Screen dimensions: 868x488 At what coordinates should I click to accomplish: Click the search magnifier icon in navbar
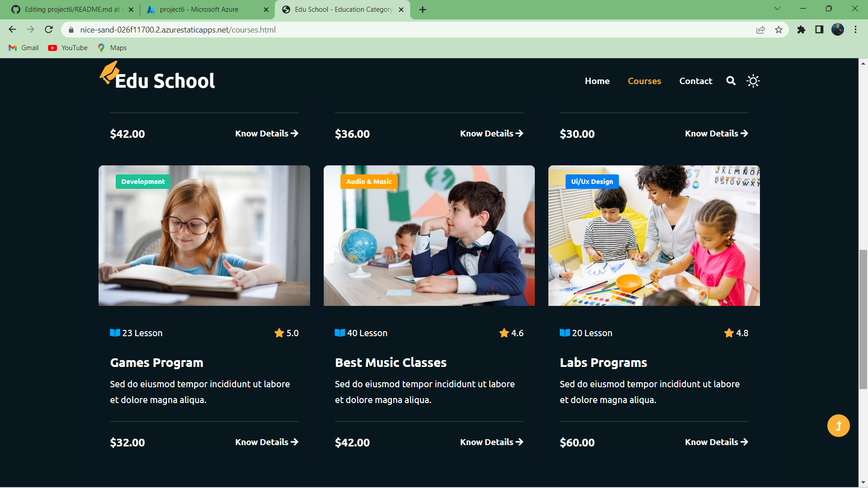pos(731,81)
